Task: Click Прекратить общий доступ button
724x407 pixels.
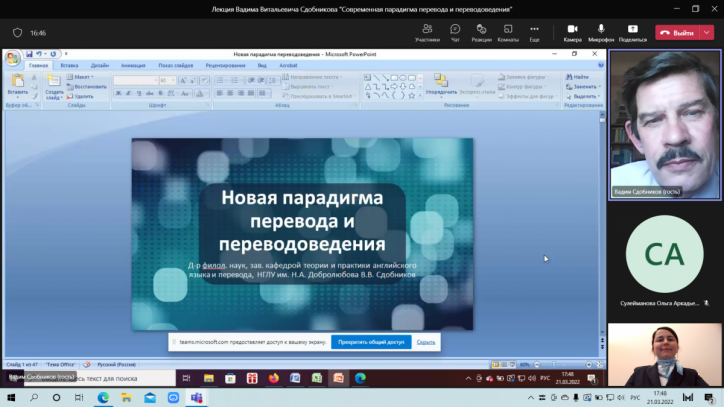Action: click(x=371, y=342)
